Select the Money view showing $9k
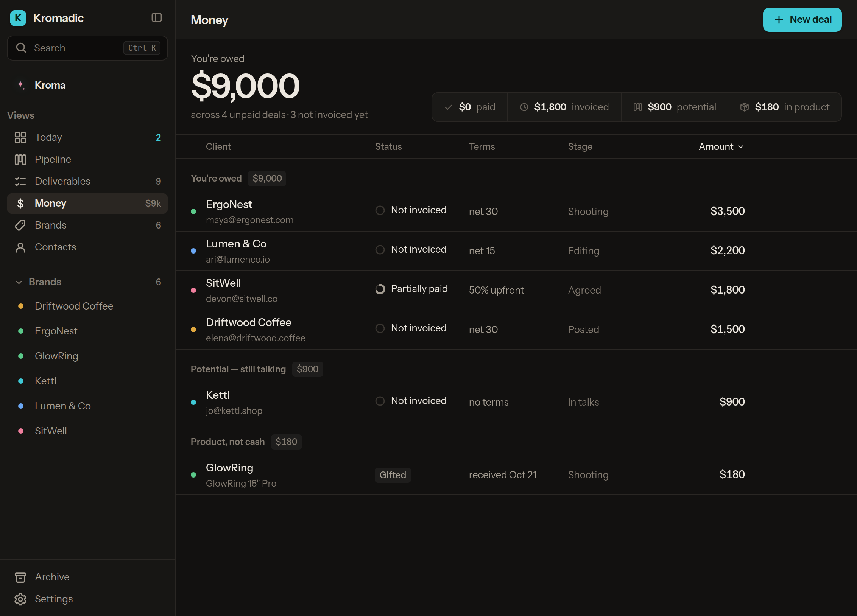This screenshot has height=616, width=857. point(87,203)
